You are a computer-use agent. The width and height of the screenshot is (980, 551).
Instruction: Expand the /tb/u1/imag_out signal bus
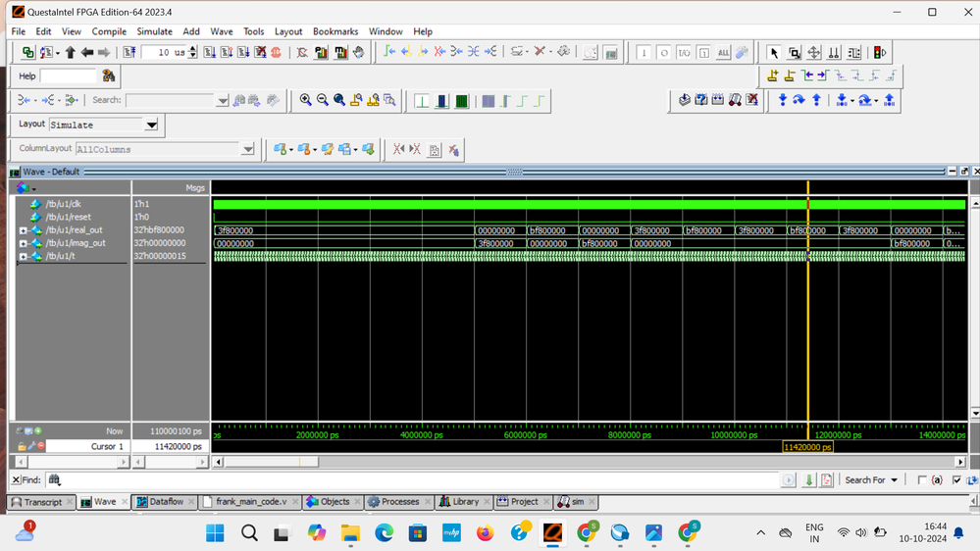(23, 243)
